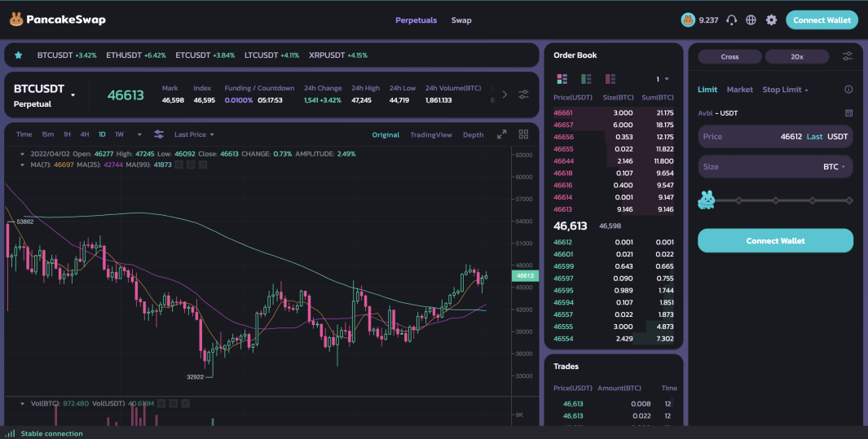Viewport: 868px width, 439px height.
Task: Open the headset support icon
Action: pos(731,20)
